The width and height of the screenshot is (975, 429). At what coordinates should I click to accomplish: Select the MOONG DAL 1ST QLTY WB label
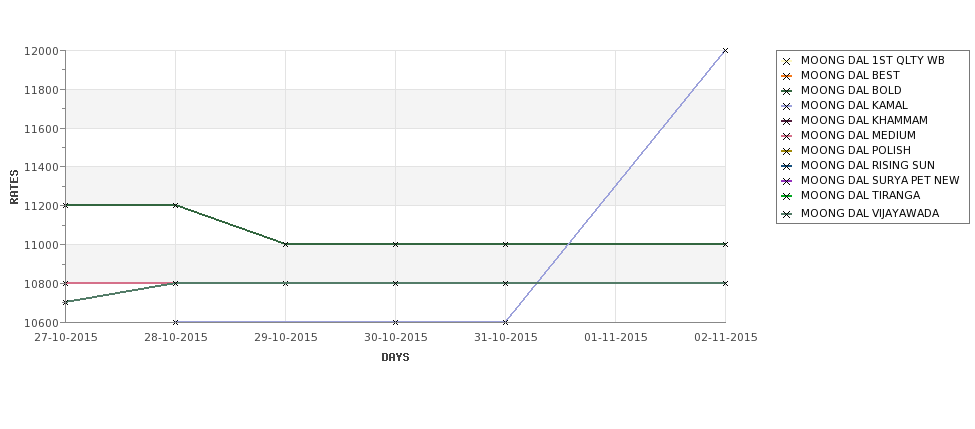coord(872,60)
